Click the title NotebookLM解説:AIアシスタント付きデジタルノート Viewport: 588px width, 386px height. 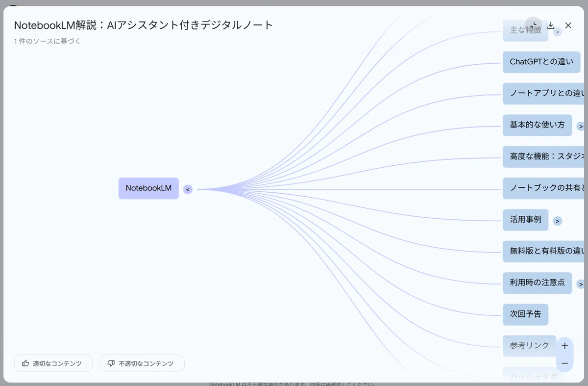[x=144, y=26]
